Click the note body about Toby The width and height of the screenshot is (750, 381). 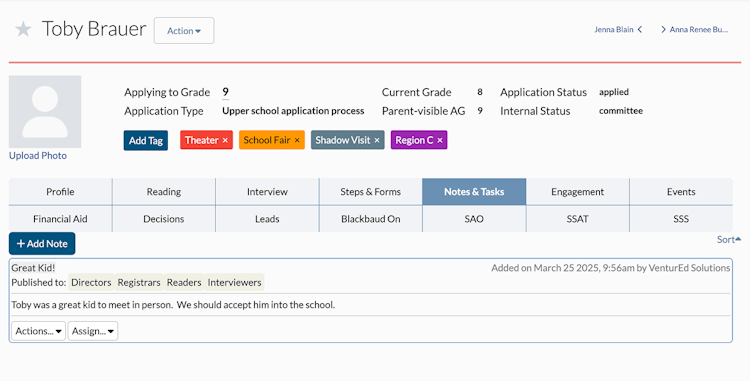(173, 305)
